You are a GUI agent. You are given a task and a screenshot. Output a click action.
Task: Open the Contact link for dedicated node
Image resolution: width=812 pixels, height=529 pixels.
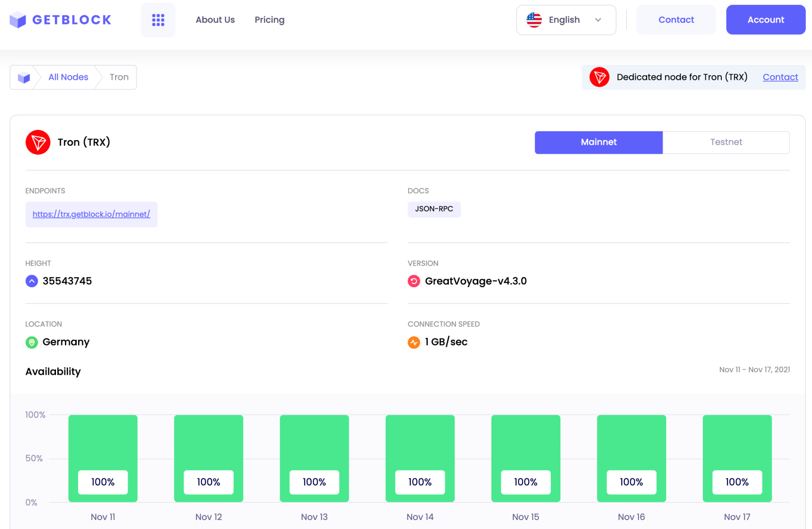coord(780,77)
